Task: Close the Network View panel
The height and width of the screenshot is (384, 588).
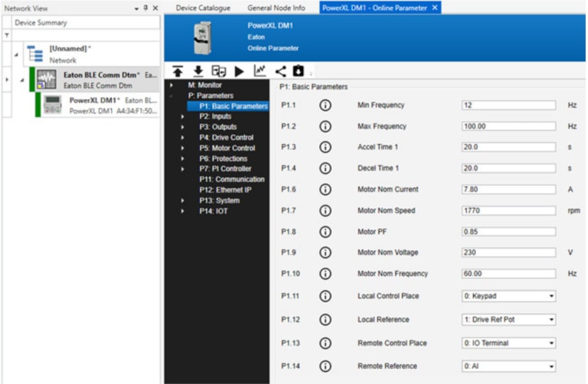Action: tap(155, 8)
